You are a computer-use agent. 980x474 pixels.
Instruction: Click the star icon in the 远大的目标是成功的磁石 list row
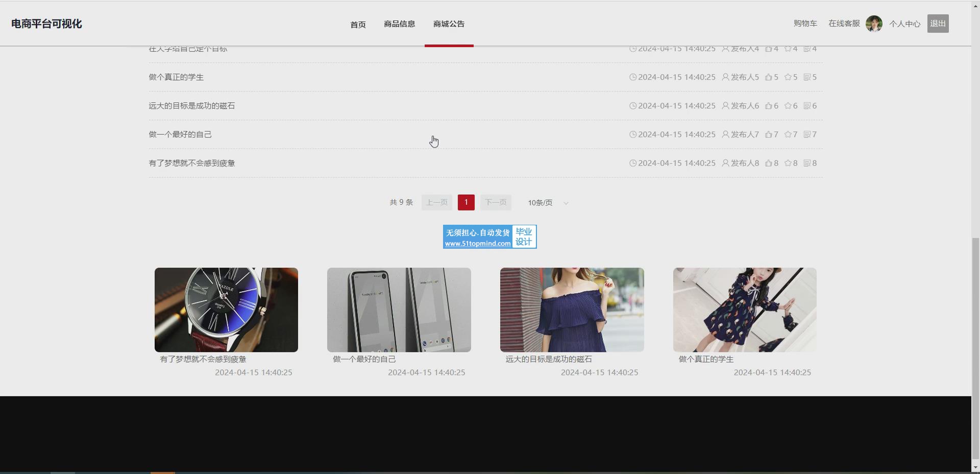tap(788, 106)
